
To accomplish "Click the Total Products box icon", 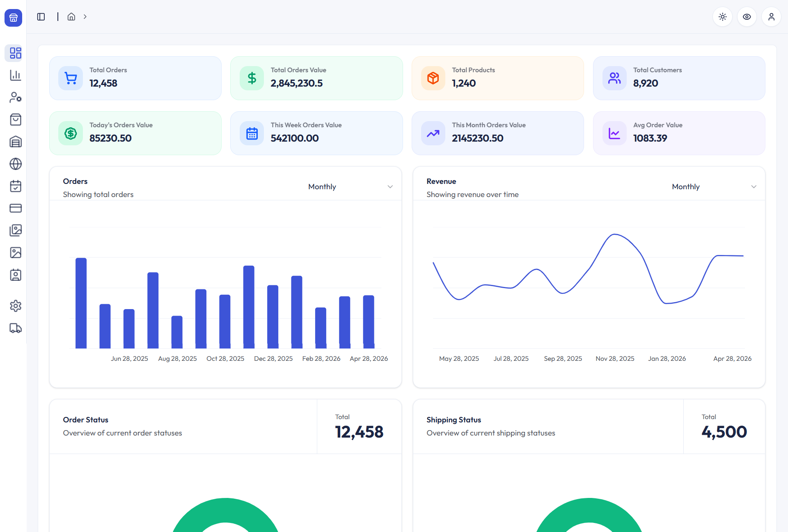I will coord(433,78).
